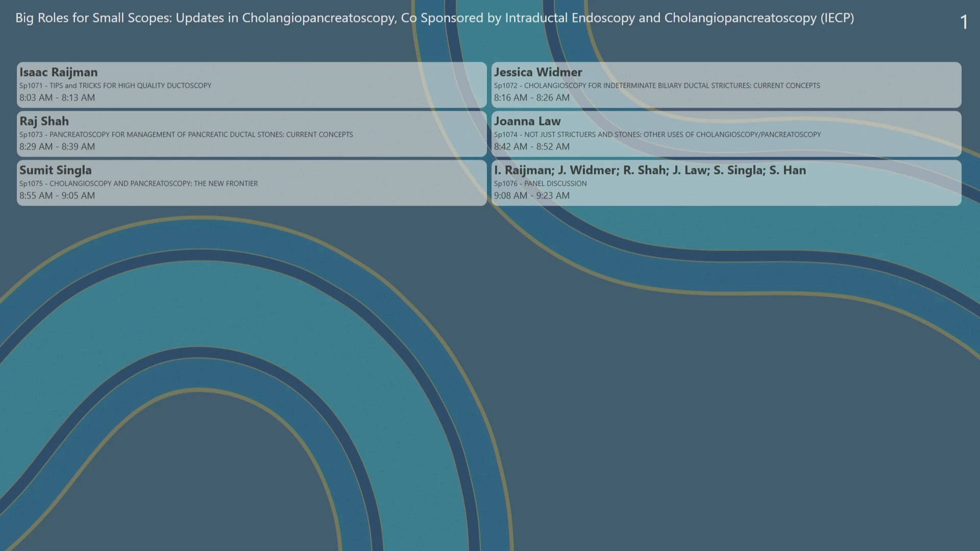This screenshot has width=980, height=551.
Task: Click the time '8:16 AM - 8:26 AM'
Action: tap(532, 97)
